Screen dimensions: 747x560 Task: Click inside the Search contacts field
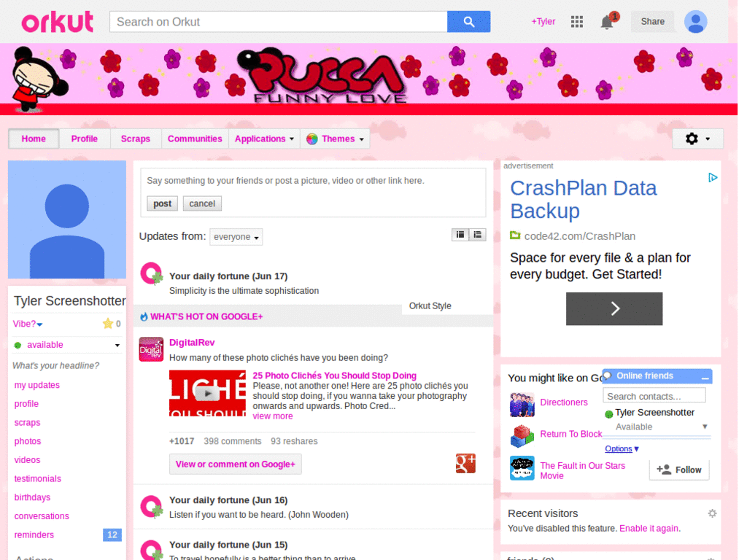654,394
